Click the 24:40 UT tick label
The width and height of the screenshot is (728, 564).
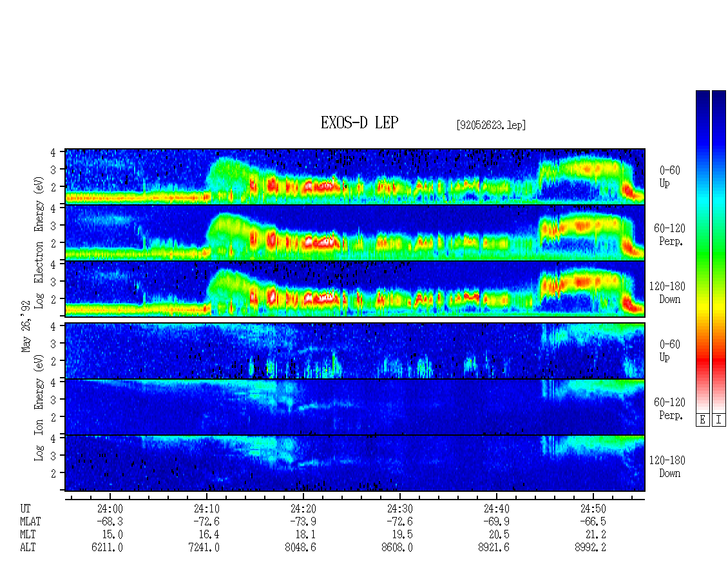(x=496, y=509)
